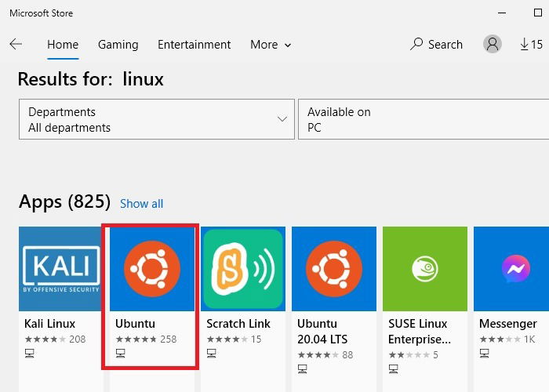549x392 pixels.
Task: Open the Kali Linux title text
Action: click(49, 323)
